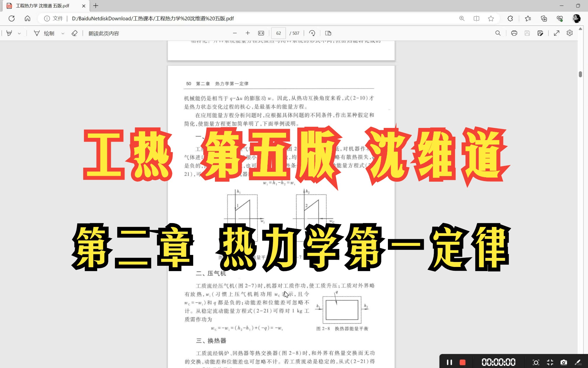
Task: Refresh the PDF page
Action: click(x=12, y=18)
